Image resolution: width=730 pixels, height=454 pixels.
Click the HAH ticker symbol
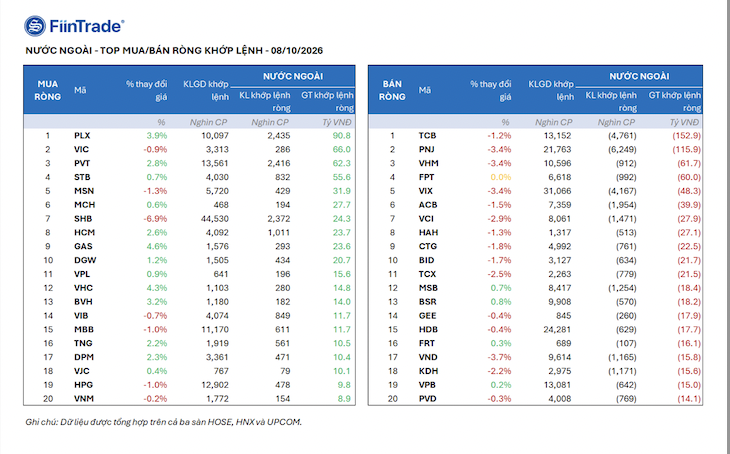click(x=428, y=232)
